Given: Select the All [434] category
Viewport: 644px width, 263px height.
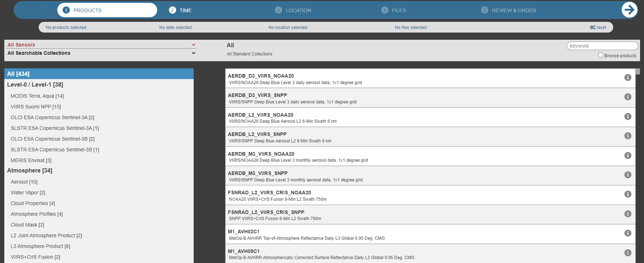Looking at the screenshot, I should [99, 74].
